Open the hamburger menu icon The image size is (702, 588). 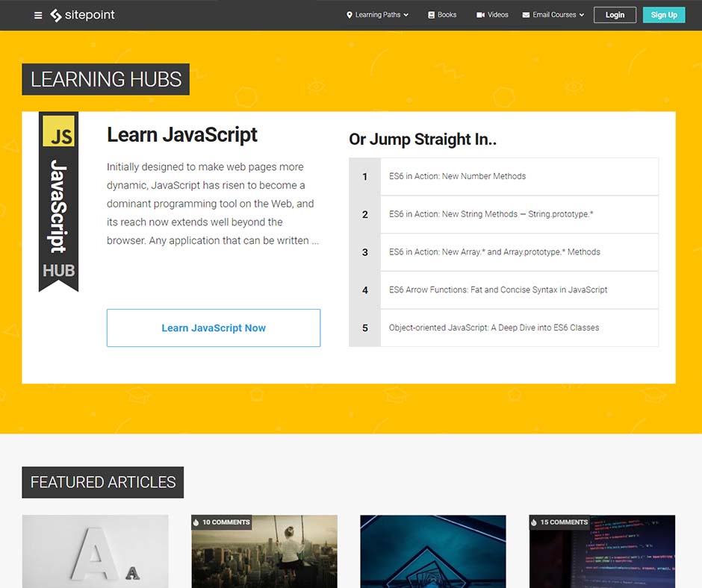(x=38, y=15)
